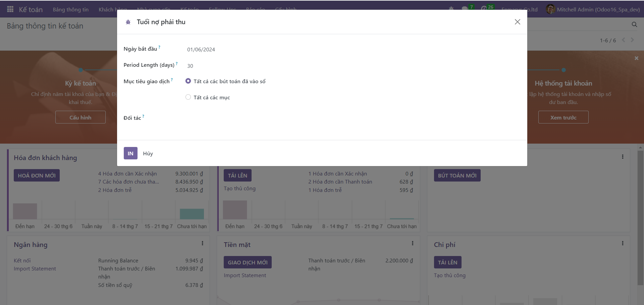Screen dimensions: 644x305
Task: Click the Hủy cancel button
Action: click(x=148, y=153)
